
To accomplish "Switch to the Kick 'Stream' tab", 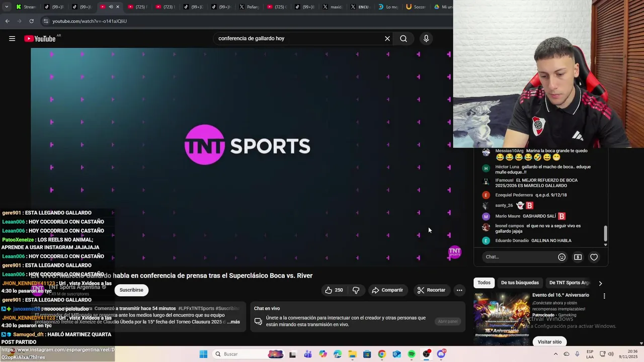I will (x=26, y=7).
